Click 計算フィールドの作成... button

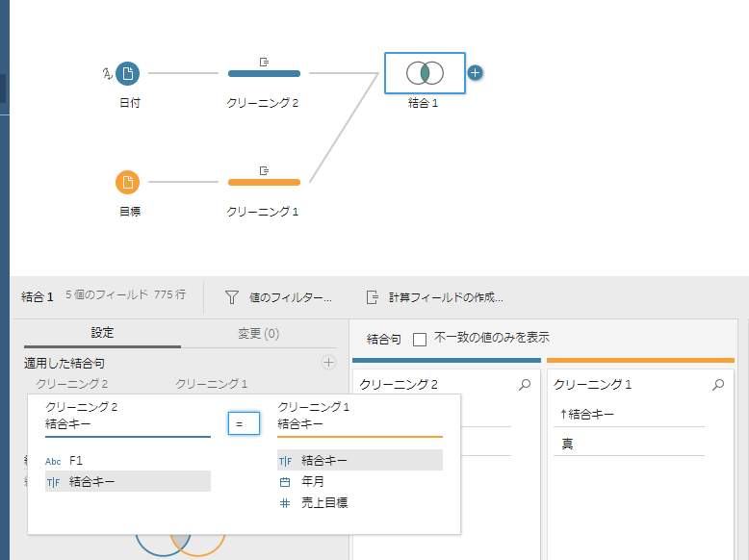coord(434,297)
